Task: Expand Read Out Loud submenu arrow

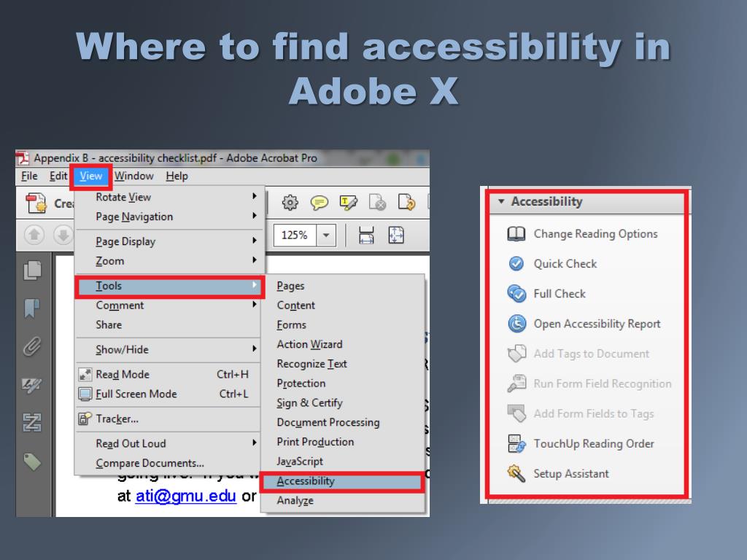Action: point(255,443)
